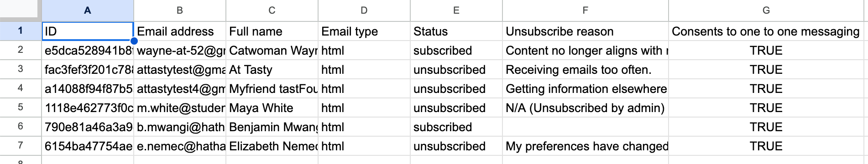
Task: Select the Elizabeth Nemec name cell
Action: point(272,146)
